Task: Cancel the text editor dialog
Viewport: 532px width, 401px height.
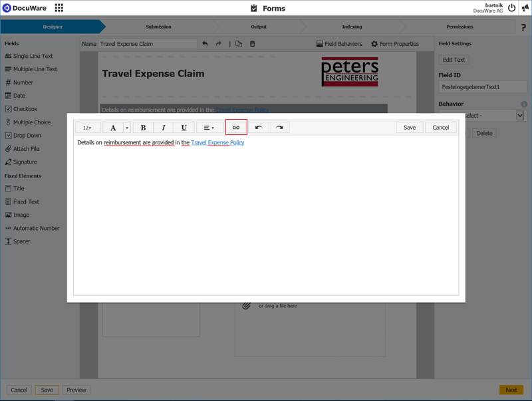Action: [x=440, y=128]
